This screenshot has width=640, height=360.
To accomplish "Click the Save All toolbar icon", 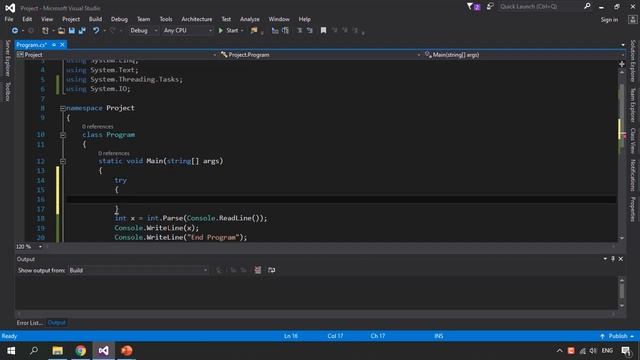I will coord(82,31).
